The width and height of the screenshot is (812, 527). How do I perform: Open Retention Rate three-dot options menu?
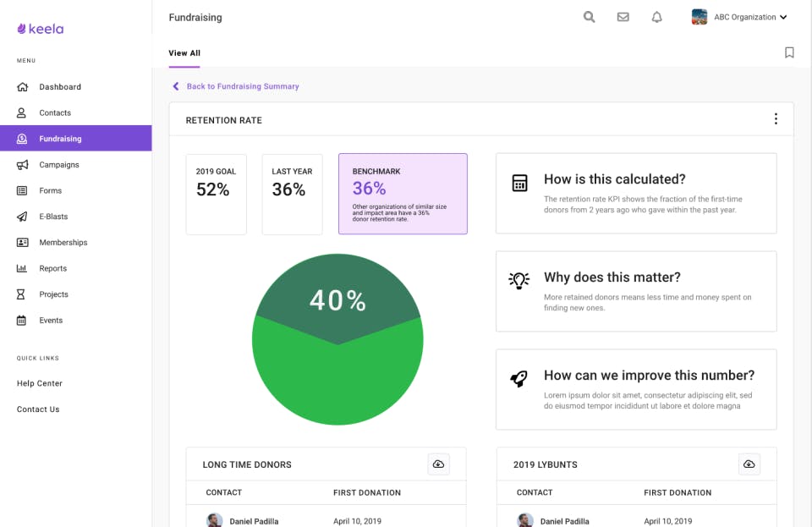776,119
